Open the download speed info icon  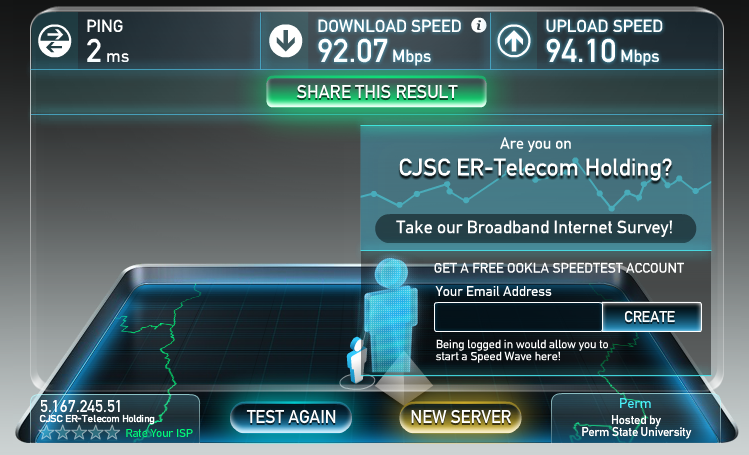(478, 25)
